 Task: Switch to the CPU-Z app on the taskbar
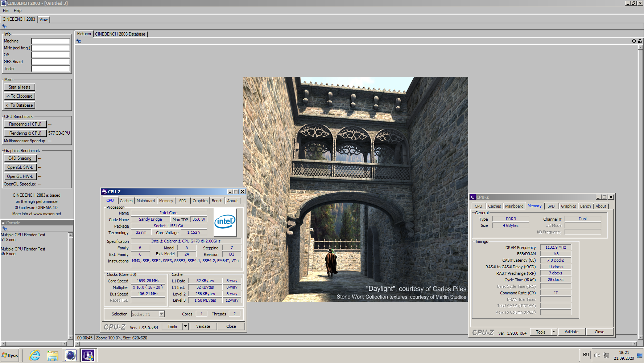88,355
